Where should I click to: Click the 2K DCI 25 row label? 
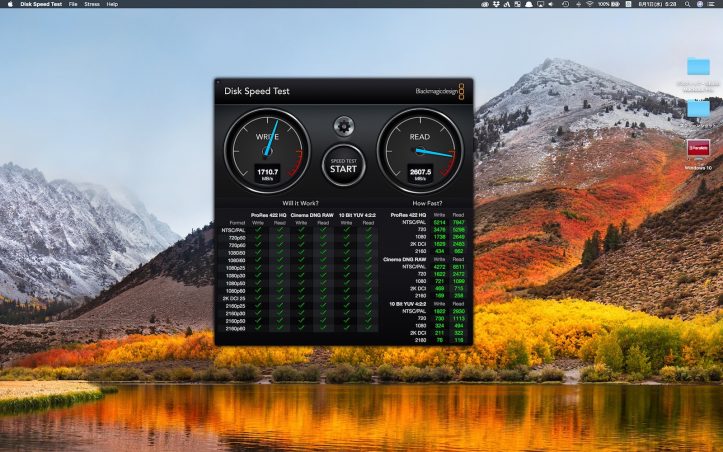pos(234,298)
